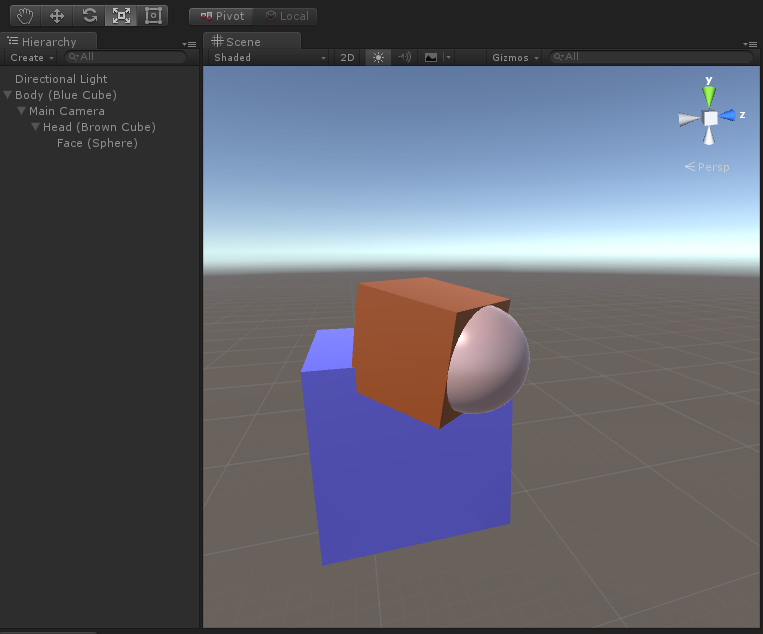Viewport: 763px width, 634px height.
Task: Collapse the Body (Blue Cube) node
Action: click(8, 94)
